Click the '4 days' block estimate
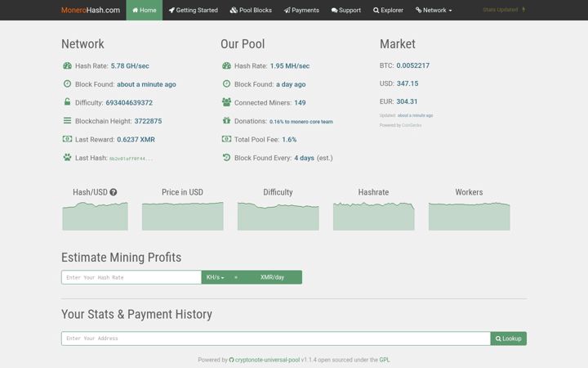The height and width of the screenshot is (368, 588). (304, 158)
